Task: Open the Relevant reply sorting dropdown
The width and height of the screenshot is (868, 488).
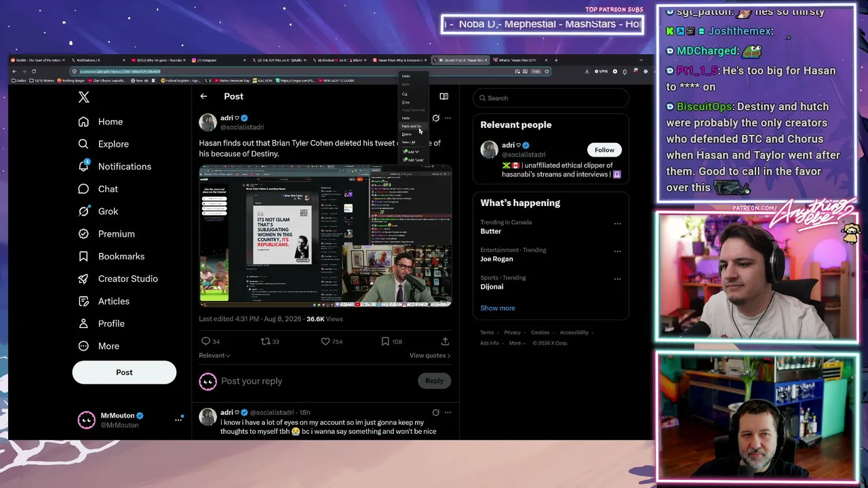Action: pos(214,355)
